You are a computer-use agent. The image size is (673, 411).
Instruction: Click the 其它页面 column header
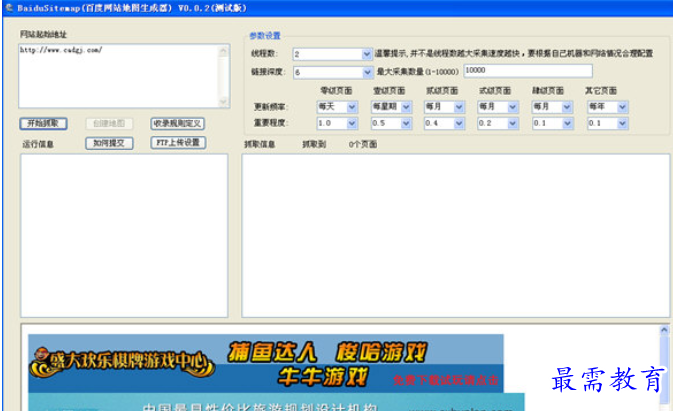(x=601, y=91)
